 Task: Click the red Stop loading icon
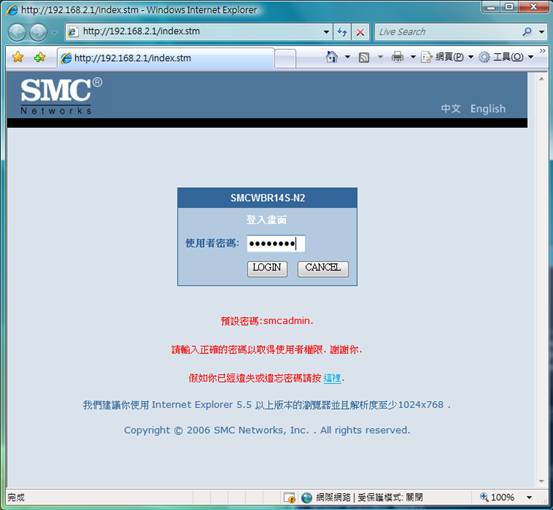click(x=360, y=32)
